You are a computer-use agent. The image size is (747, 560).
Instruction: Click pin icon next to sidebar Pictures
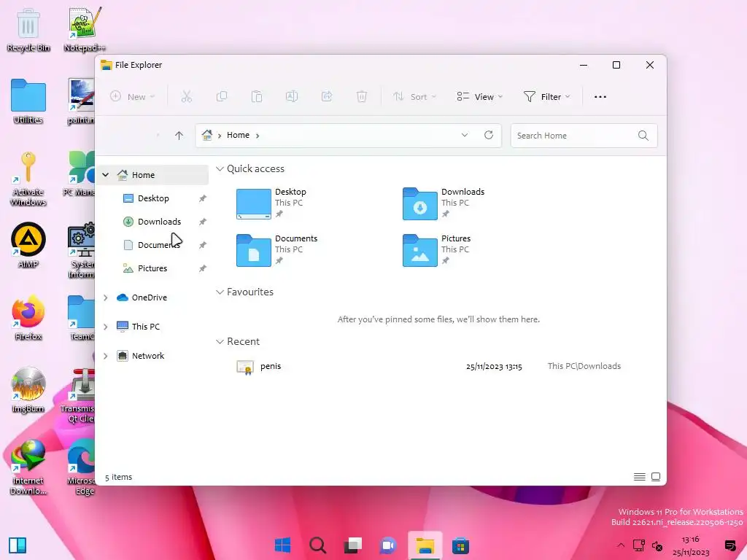coord(203,268)
